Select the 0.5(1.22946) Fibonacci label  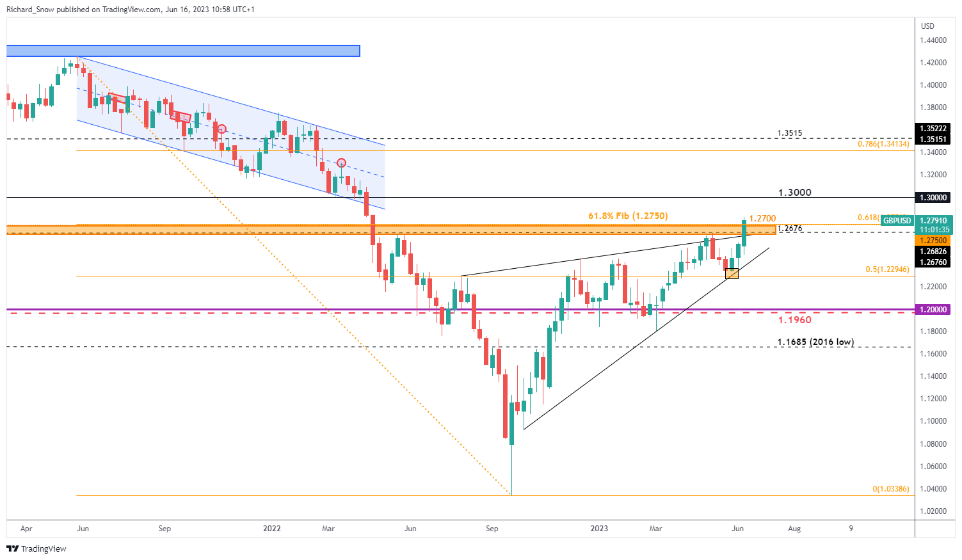887,269
